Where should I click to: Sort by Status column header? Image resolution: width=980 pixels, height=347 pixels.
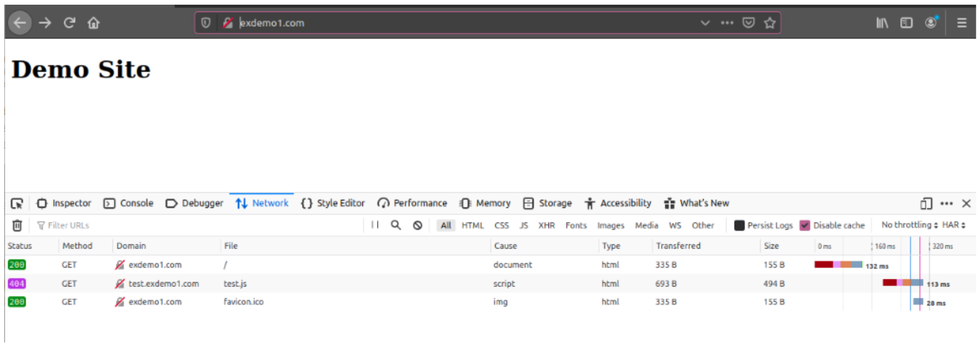coord(31,246)
